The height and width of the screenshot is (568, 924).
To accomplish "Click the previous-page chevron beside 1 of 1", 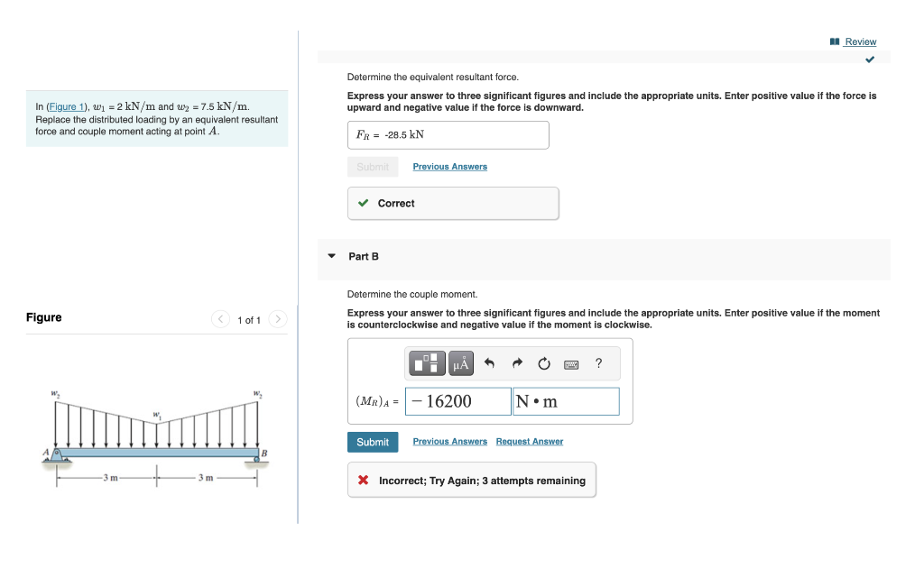I will click(220, 318).
